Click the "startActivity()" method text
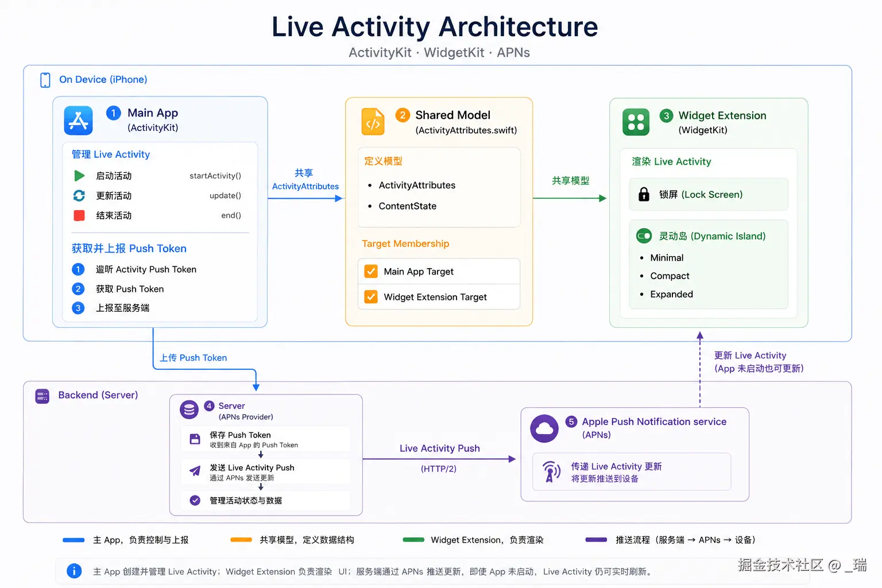Viewport: 882px width, 588px height. tap(215, 176)
